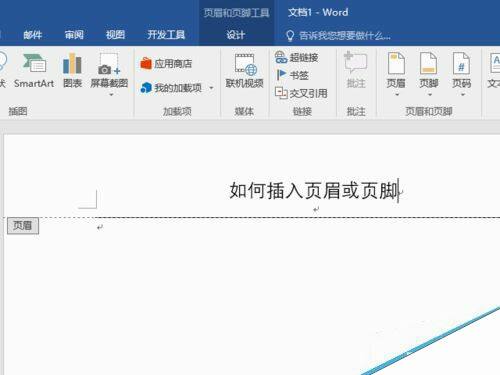Screen dimensions: 500x375
Task: Switch to the 审阅 review tab
Action: [74, 35]
